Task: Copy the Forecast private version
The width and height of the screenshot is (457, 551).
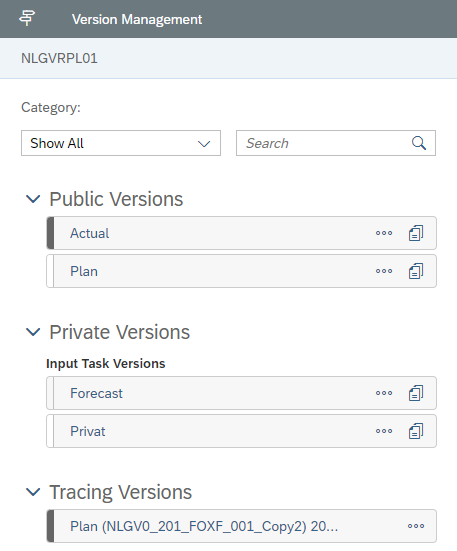Action: tap(416, 393)
